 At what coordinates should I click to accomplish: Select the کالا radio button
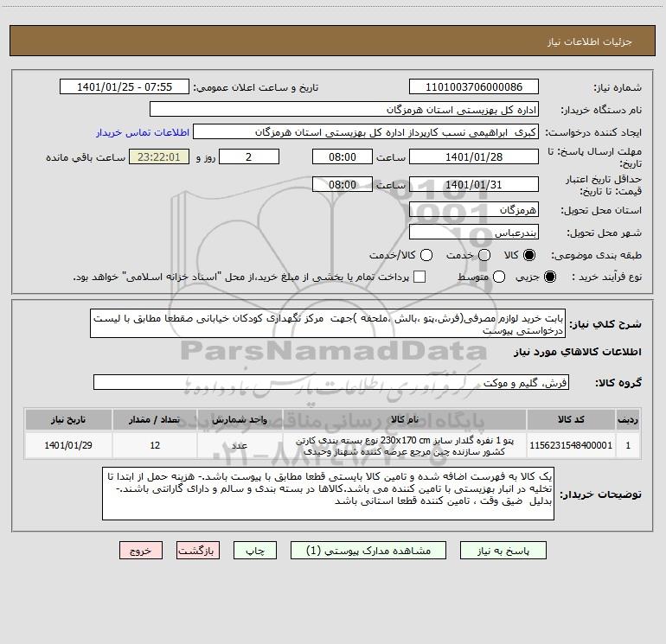coord(529,255)
